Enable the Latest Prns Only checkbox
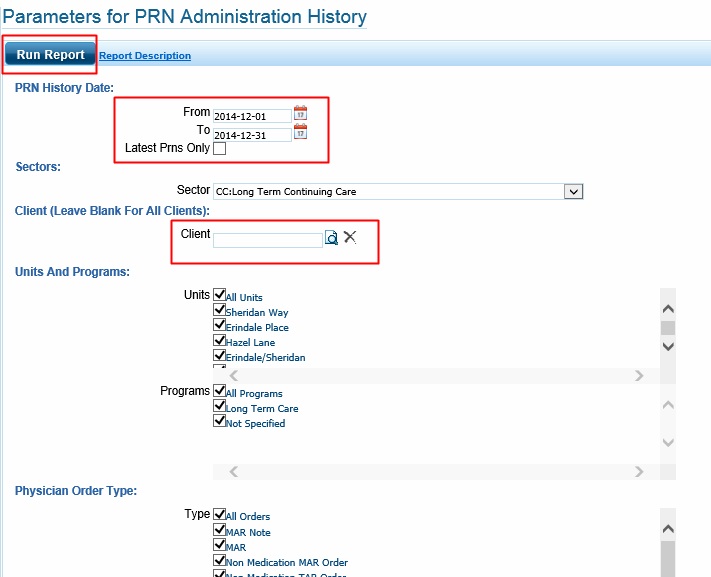The width and height of the screenshot is (711, 577). (x=220, y=149)
